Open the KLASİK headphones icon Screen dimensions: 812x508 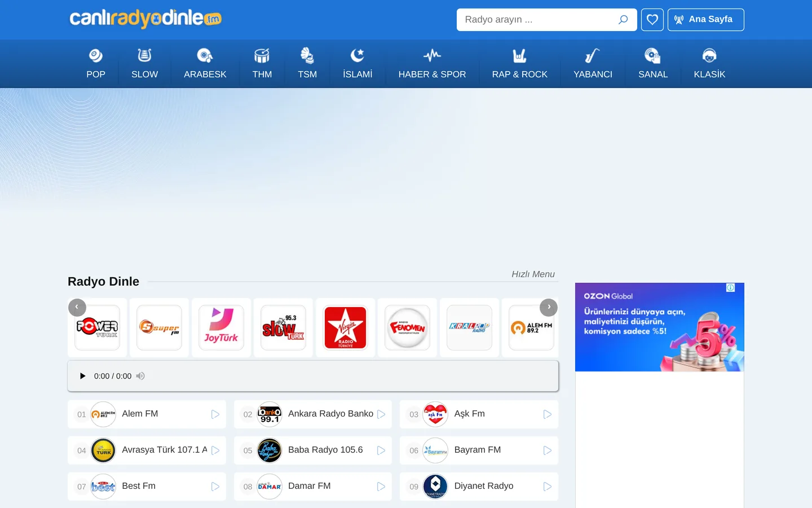coord(709,55)
